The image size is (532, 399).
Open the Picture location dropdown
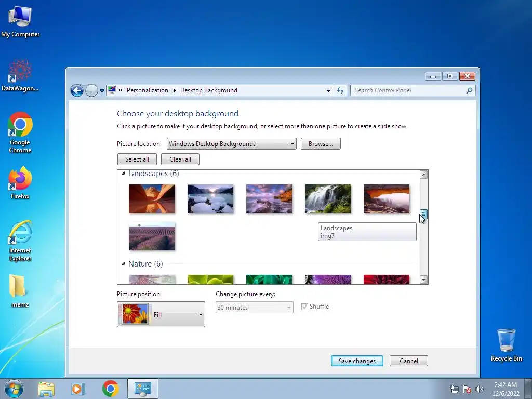coord(231,144)
